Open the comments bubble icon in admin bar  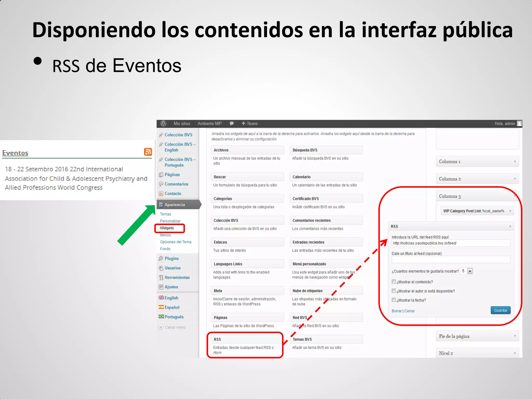(232, 124)
